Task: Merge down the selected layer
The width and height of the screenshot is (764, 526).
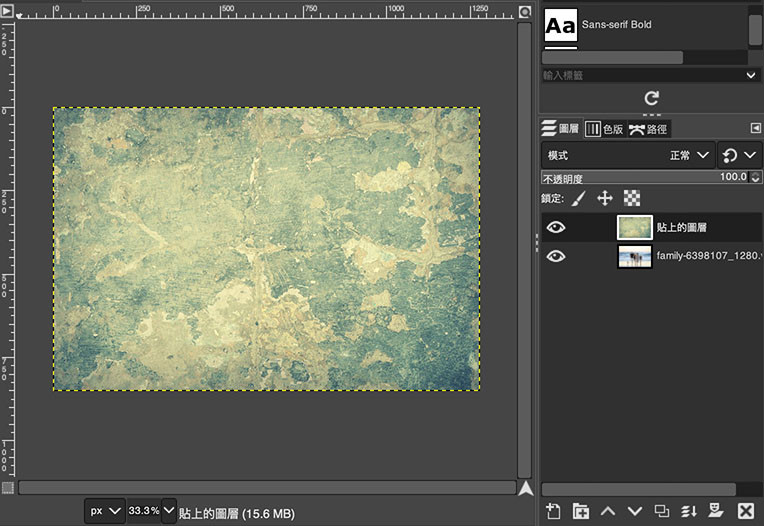Action: point(688,511)
